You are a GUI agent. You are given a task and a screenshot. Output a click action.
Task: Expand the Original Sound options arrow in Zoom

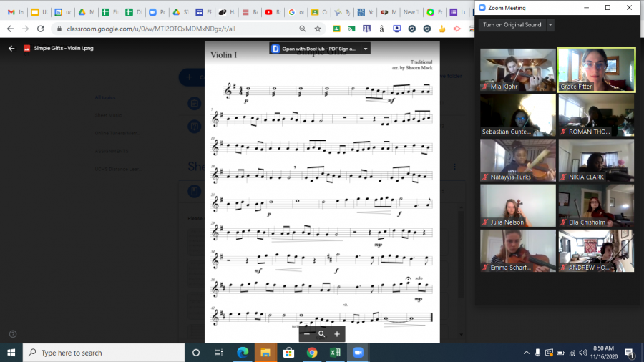point(550,25)
